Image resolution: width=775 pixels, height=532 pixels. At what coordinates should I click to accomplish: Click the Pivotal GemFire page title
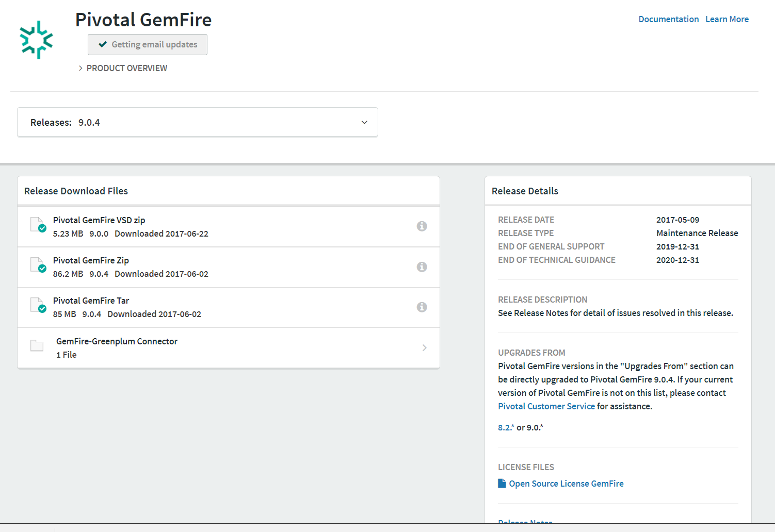[x=143, y=20]
